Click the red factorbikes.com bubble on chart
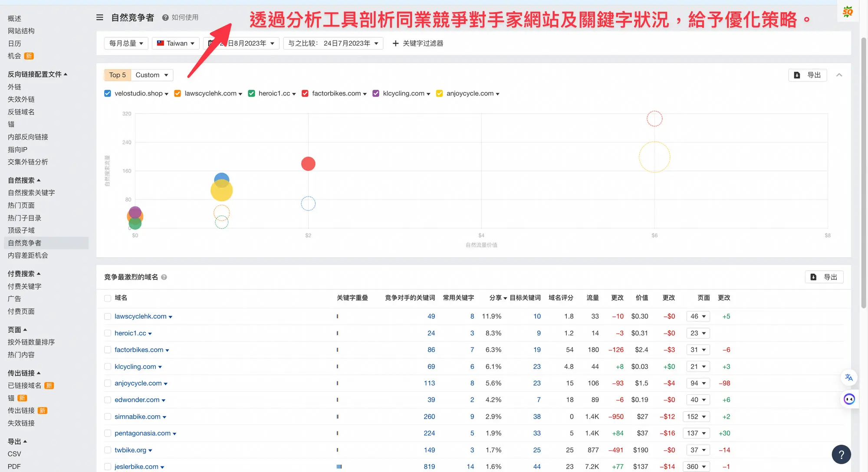 [x=308, y=164]
